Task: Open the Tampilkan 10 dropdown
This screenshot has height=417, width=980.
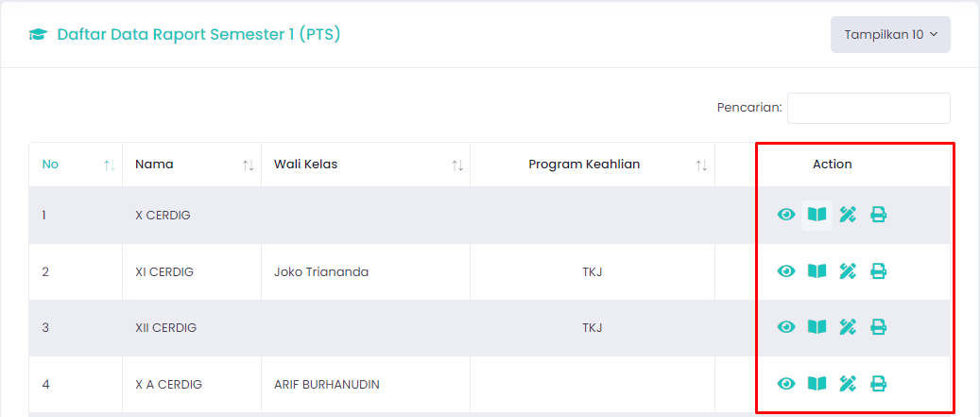Action: pyautogui.click(x=890, y=34)
